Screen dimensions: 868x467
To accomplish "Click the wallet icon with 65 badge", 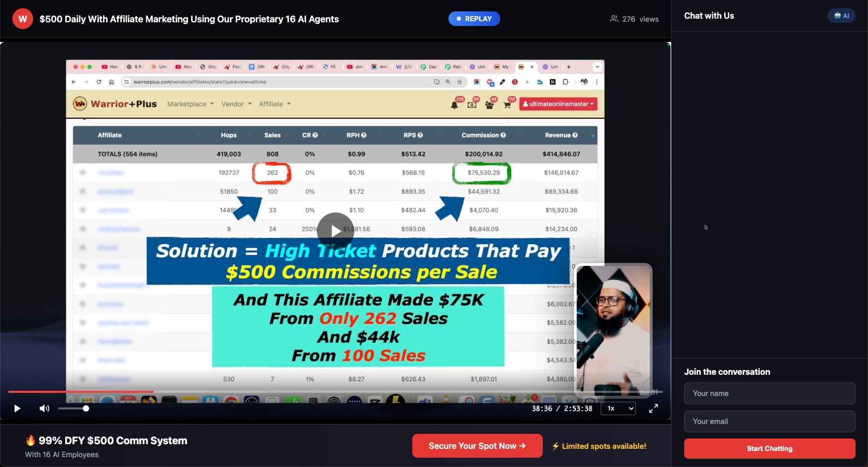I will tap(472, 104).
